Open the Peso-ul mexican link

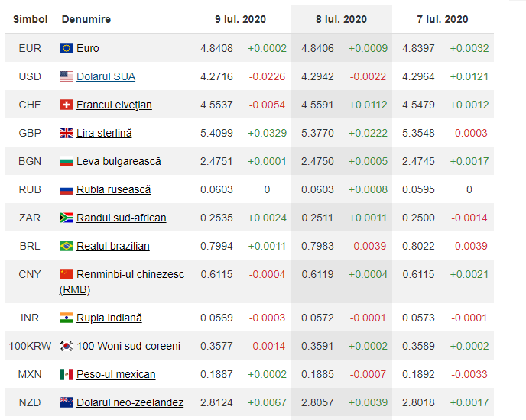(115, 374)
